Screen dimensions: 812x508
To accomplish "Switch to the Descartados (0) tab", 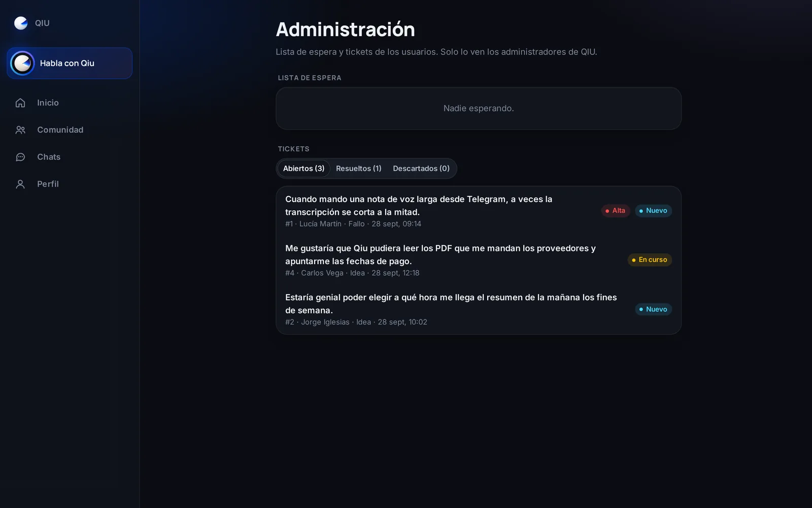I will point(421,169).
